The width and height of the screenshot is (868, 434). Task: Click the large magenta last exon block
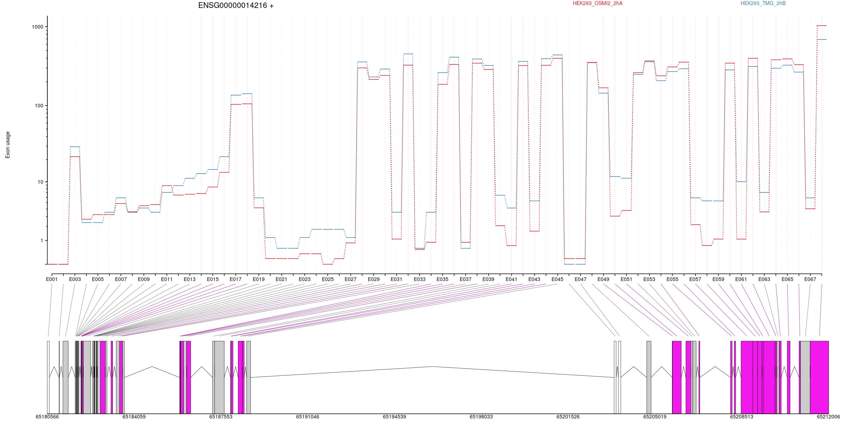coord(819,377)
